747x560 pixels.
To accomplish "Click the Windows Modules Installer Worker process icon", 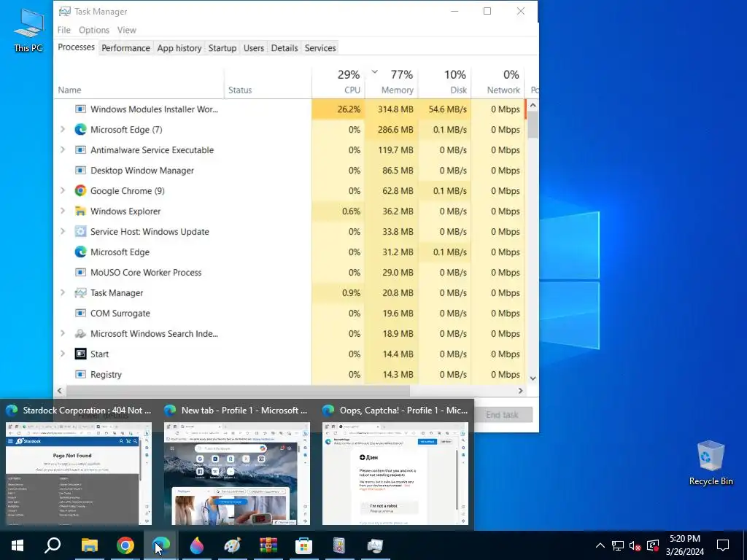I will [x=80, y=109].
